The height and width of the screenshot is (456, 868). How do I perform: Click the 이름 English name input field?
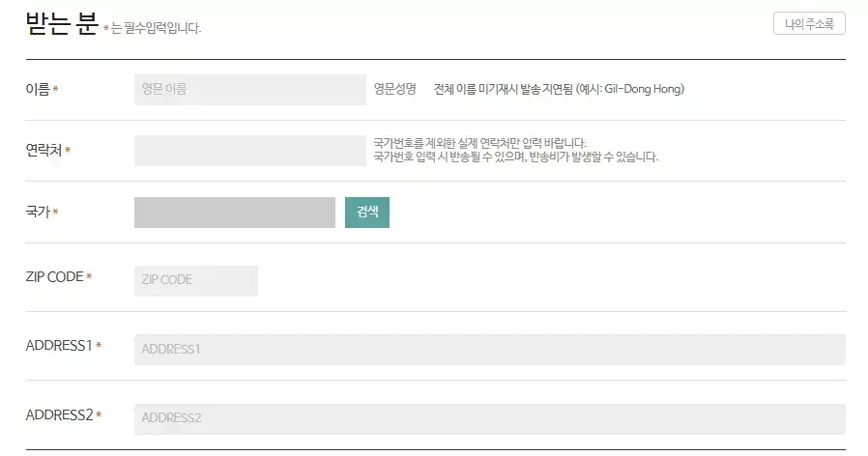coord(249,90)
